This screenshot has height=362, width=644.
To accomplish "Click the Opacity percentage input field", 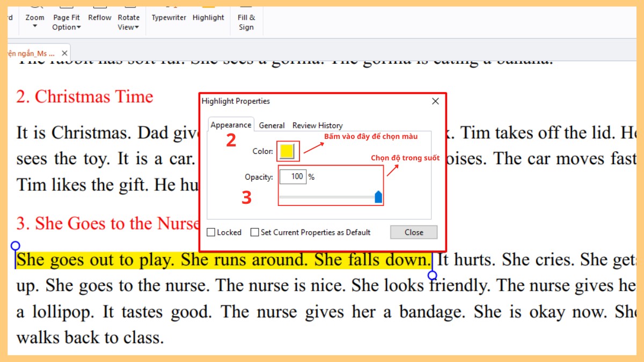I will [x=292, y=176].
